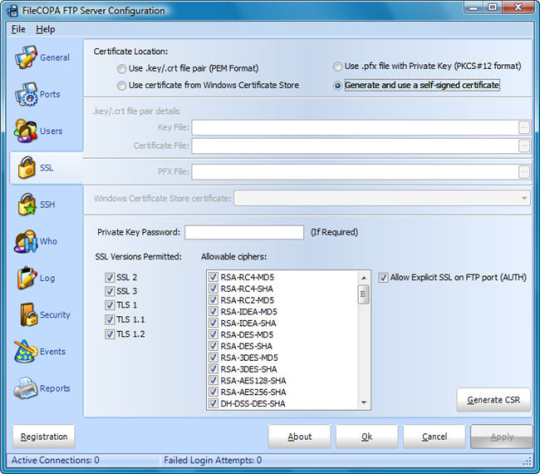Open the Log notepad icon
Screen dimensions: 540x474
click(x=27, y=278)
